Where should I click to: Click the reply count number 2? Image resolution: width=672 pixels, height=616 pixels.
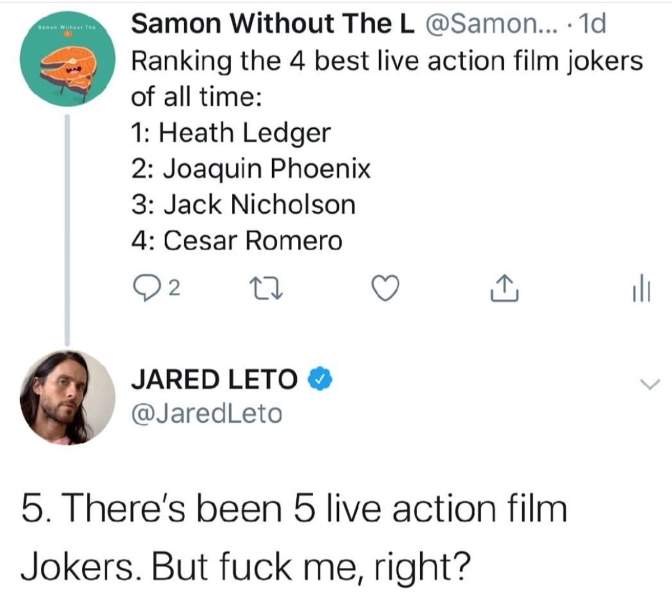coord(174,288)
